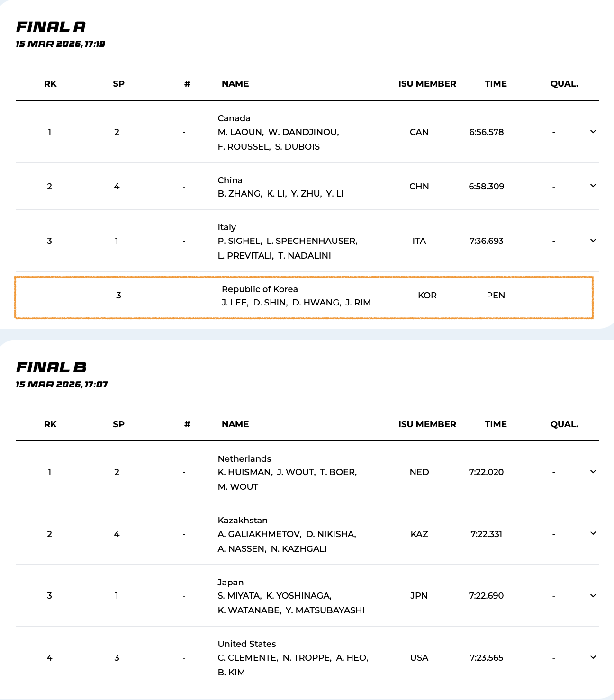Click the Republic of Korea team name
The image size is (614, 700).
coord(260,289)
